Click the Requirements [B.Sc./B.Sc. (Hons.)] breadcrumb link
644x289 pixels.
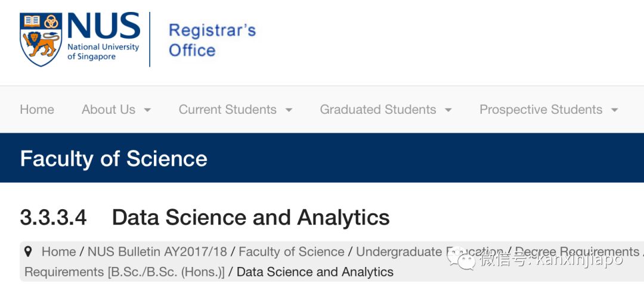point(125,272)
